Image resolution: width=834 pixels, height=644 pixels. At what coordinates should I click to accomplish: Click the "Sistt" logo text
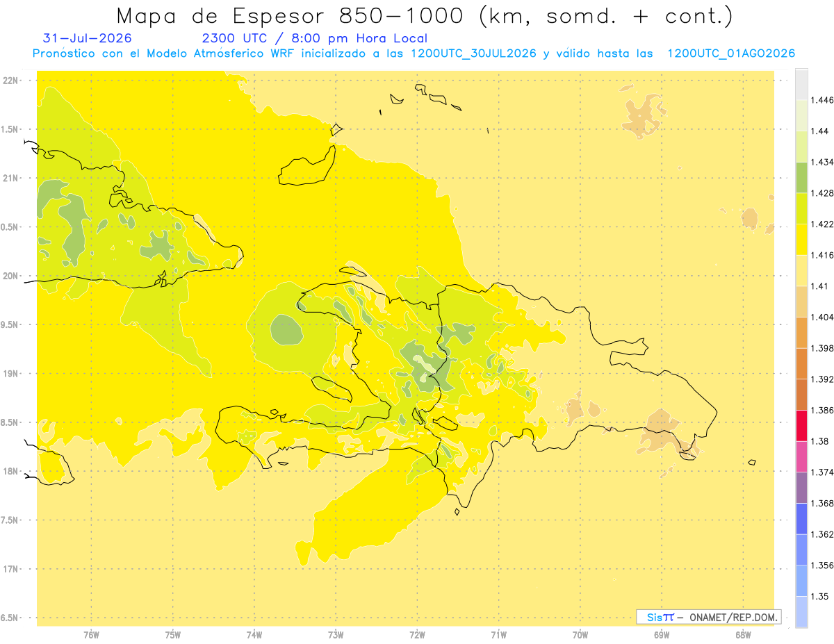point(660,617)
